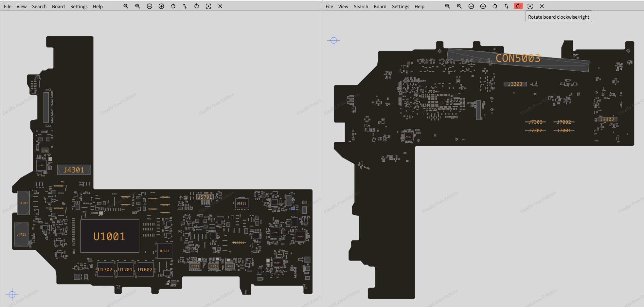Click the plain magnifier search icon in left pane
This screenshot has height=307, width=644.
126,6
